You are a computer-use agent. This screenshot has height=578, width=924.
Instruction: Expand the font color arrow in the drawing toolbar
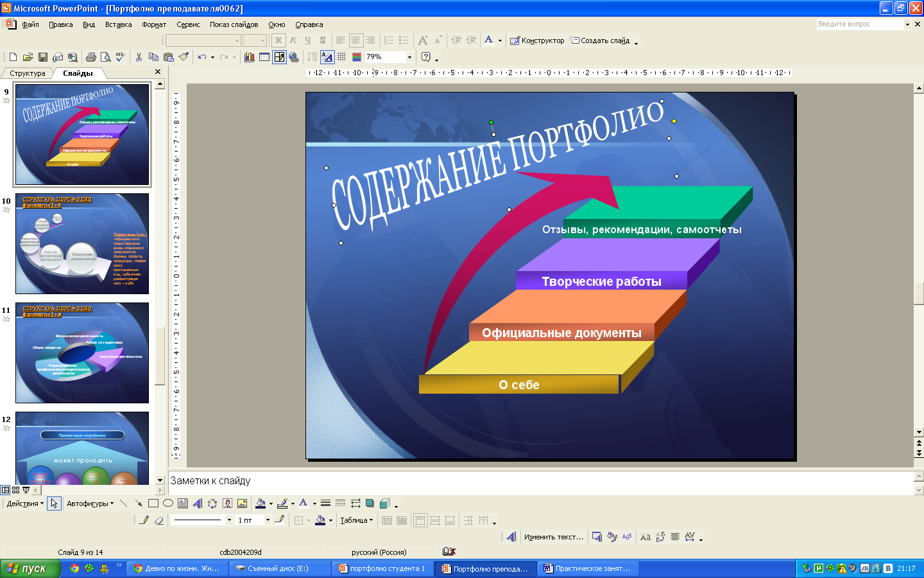314,504
